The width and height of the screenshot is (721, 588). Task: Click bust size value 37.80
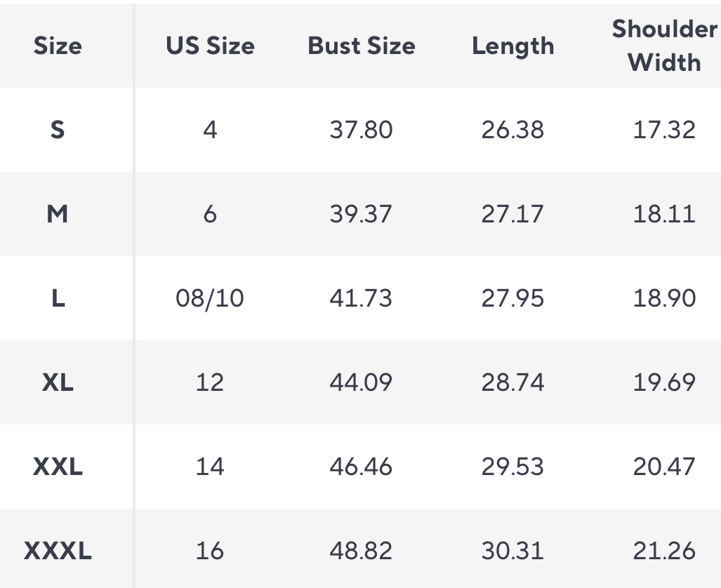tap(361, 130)
